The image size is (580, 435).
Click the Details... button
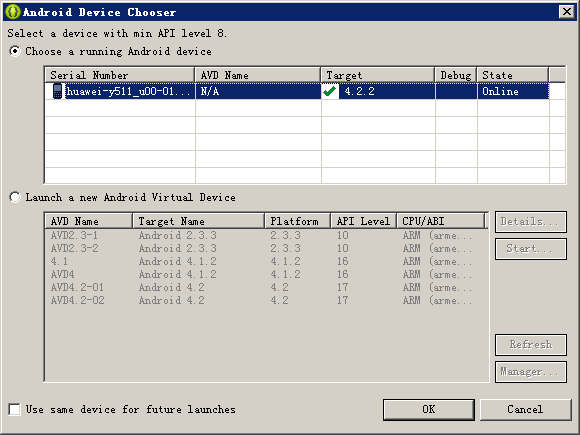(530, 222)
